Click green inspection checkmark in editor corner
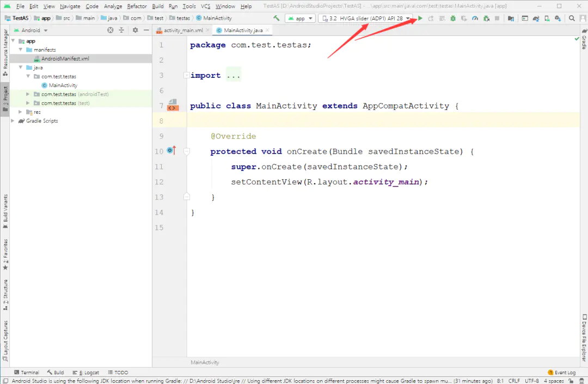 pos(577,39)
